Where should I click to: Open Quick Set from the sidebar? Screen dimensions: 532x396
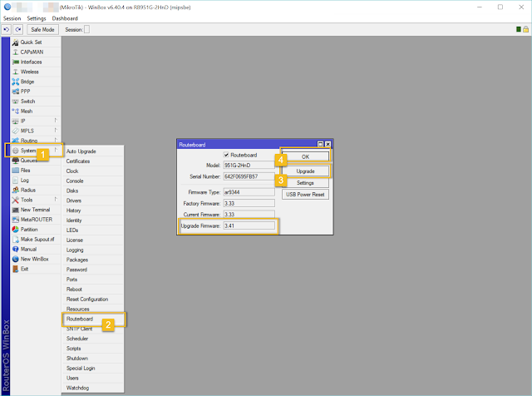[x=36, y=42]
